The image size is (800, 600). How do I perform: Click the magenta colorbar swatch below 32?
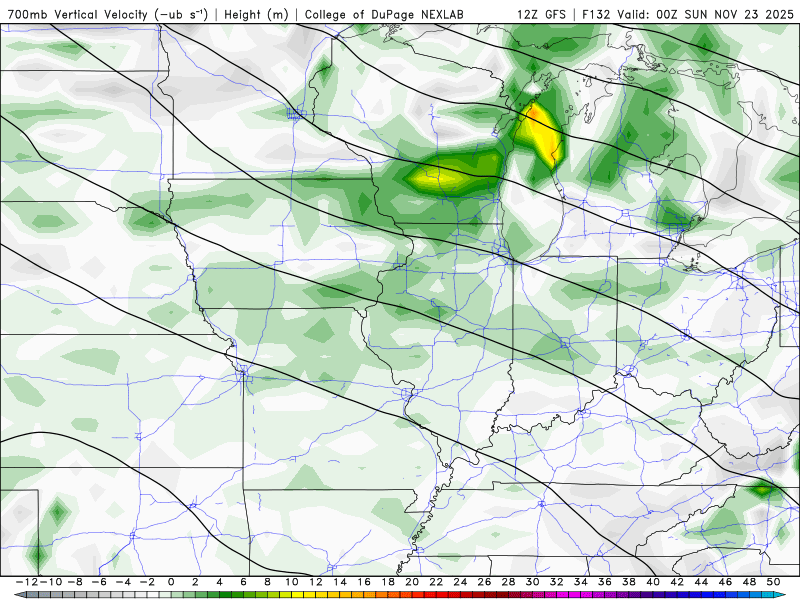coord(563,595)
